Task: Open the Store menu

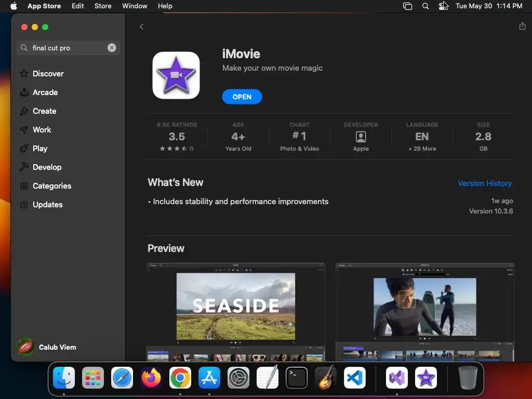Action: pyautogui.click(x=103, y=6)
